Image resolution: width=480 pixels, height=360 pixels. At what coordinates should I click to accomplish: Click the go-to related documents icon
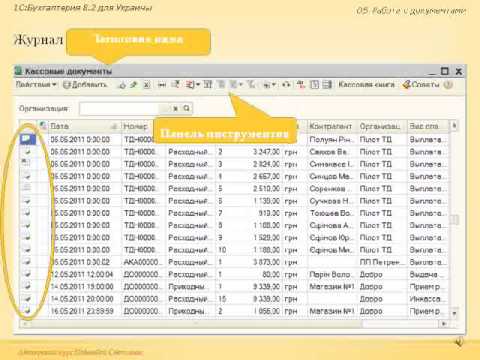click(x=267, y=85)
